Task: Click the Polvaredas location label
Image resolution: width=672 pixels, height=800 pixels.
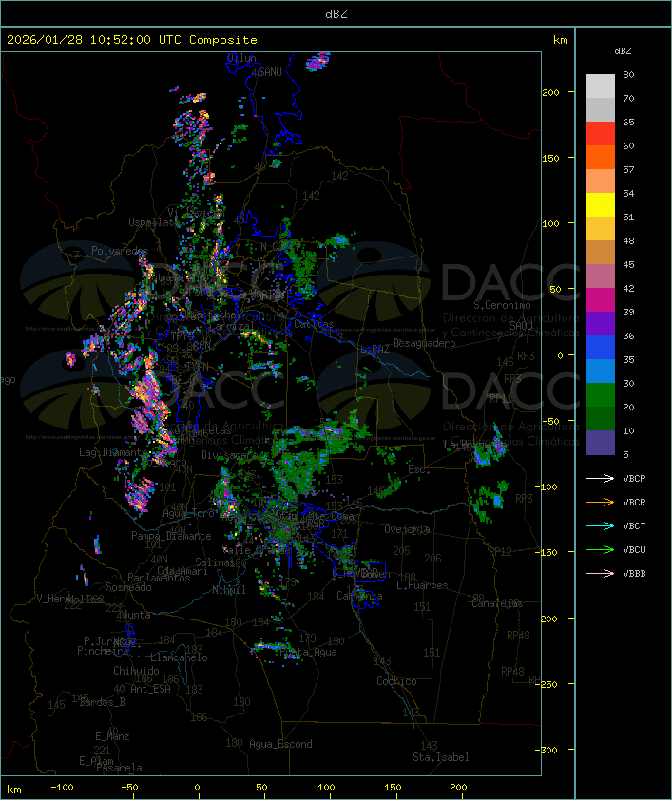Action: [120, 251]
